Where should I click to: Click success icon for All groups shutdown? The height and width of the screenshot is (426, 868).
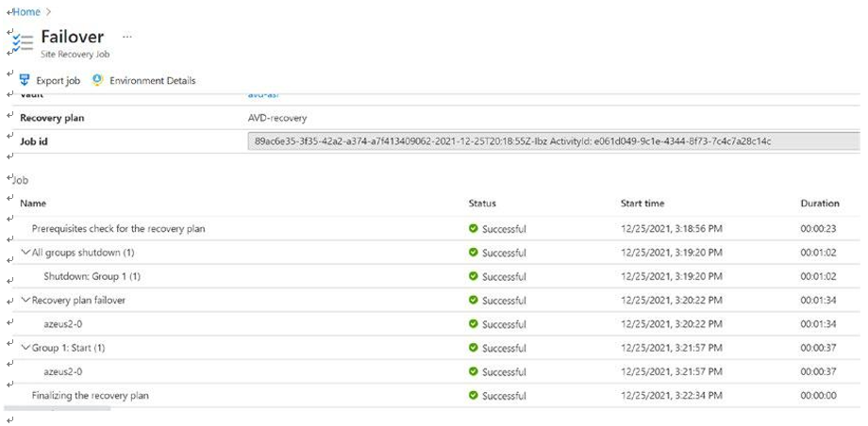474,253
